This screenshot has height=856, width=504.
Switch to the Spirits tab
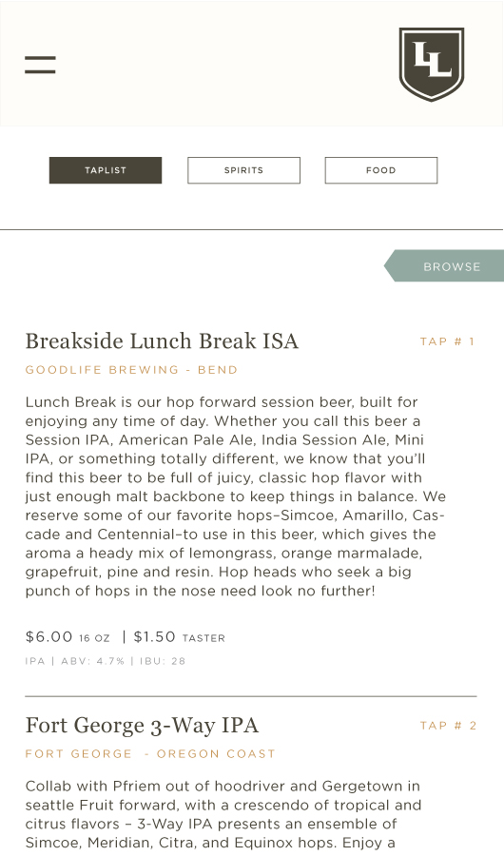point(243,170)
